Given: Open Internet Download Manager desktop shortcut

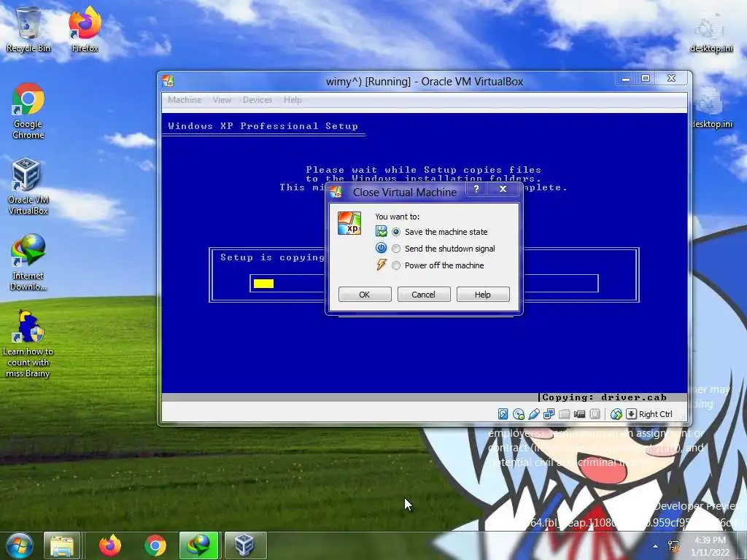Looking at the screenshot, I should [28, 262].
